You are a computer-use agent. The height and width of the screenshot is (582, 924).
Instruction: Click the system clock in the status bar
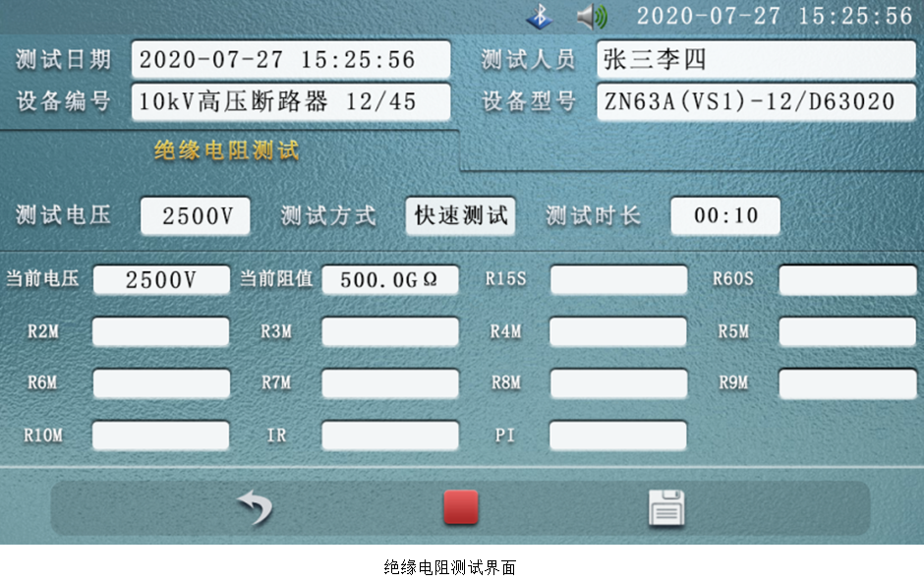click(775, 17)
